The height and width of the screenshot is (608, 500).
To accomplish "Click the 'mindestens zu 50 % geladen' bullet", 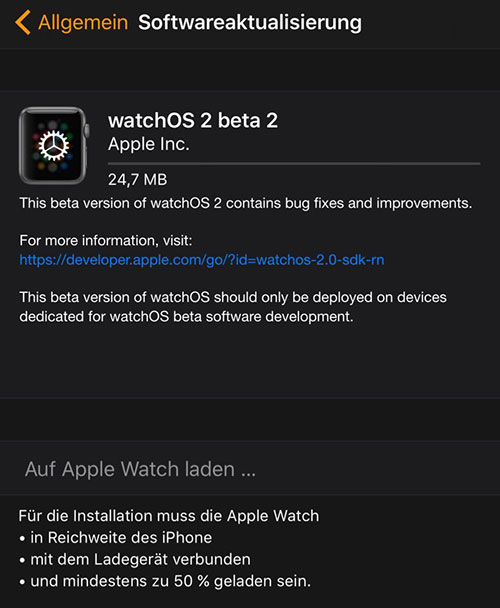I will 165,581.
